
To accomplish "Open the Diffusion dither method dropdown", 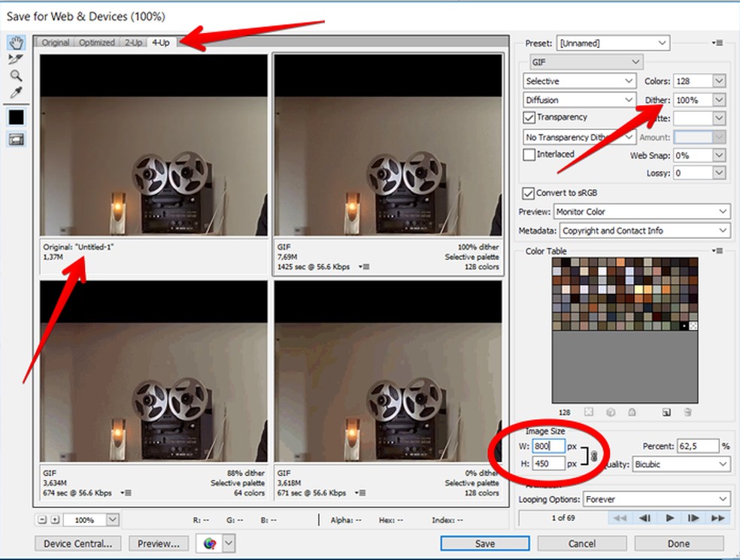I will pyautogui.click(x=579, y=99).
